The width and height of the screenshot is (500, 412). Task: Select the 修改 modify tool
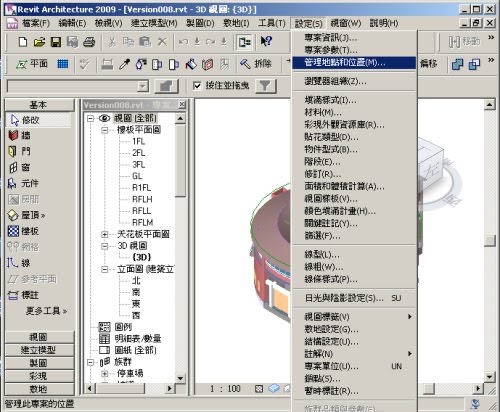click(38, 120)
